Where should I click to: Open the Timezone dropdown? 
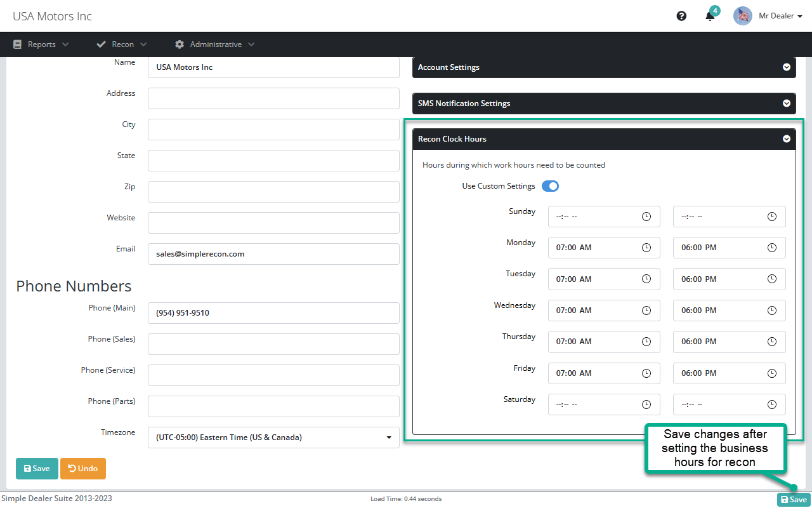point(273,437)
